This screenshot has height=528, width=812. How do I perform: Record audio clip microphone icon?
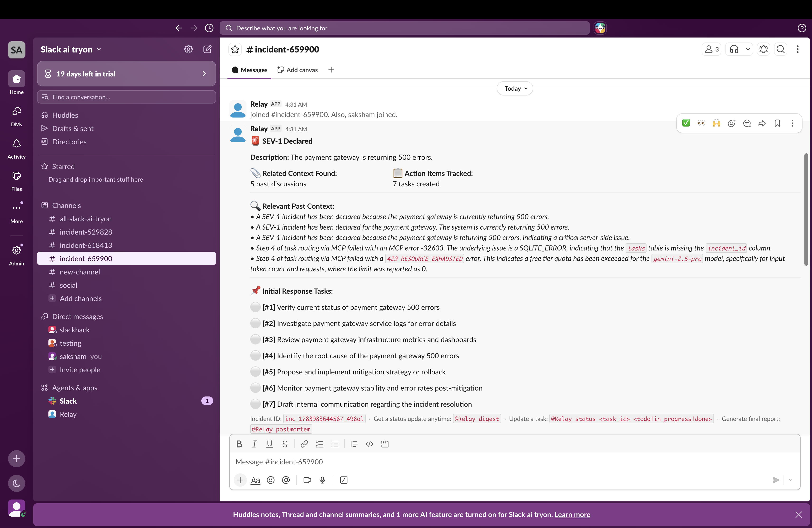(322, 480)
